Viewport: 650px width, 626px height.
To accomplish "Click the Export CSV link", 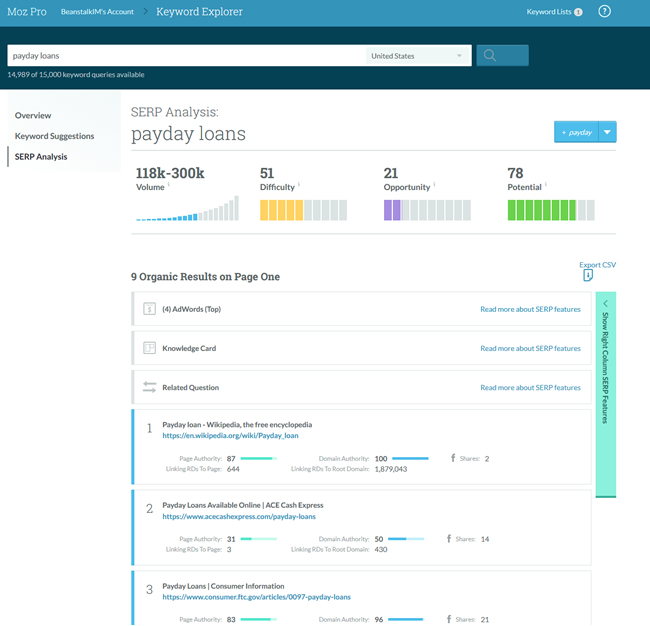I will (597, 264).
